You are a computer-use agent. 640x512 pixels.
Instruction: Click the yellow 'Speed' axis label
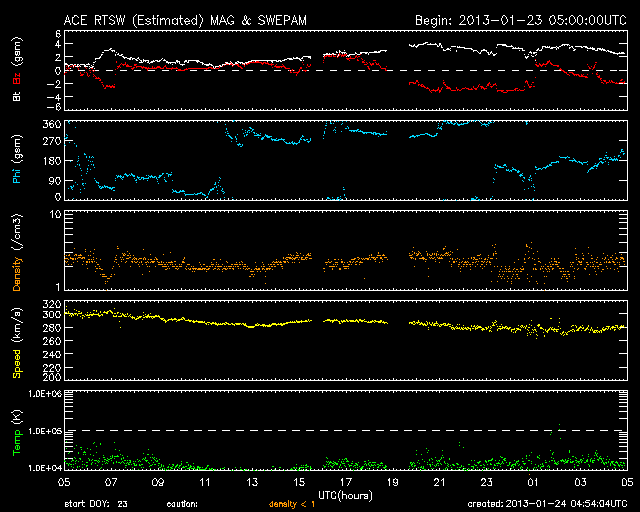tap(17, 364)
